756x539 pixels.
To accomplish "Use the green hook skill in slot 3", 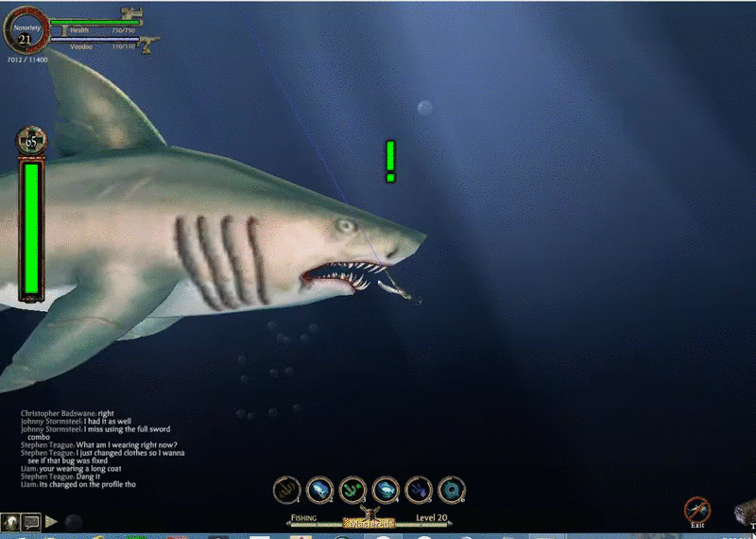I will click(352, 490).
